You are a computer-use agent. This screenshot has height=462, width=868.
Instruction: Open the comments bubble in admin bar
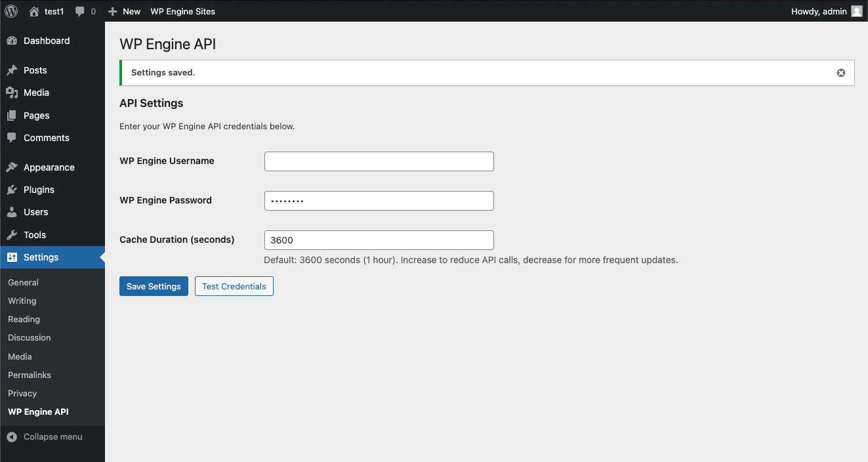point(80,11)
